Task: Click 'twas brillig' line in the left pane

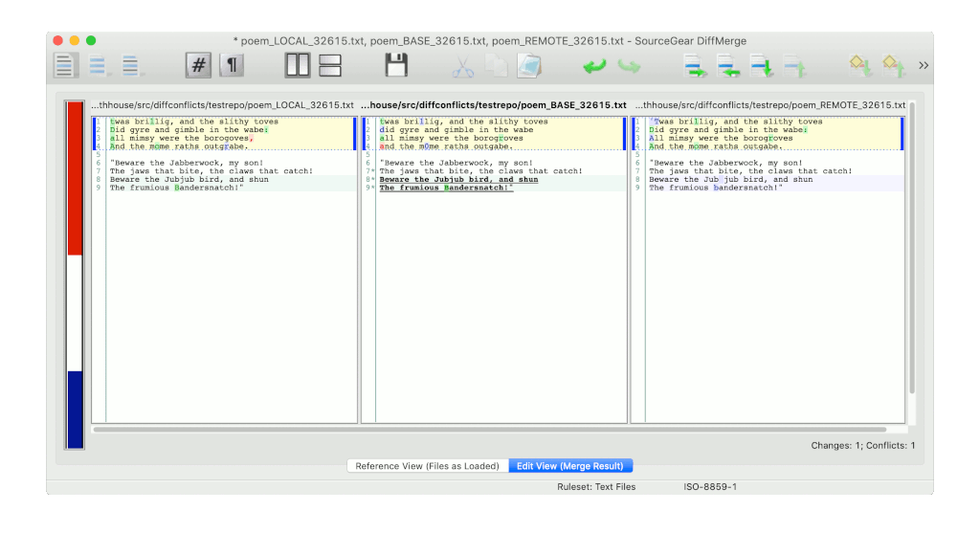Action: tap(193, 122)
